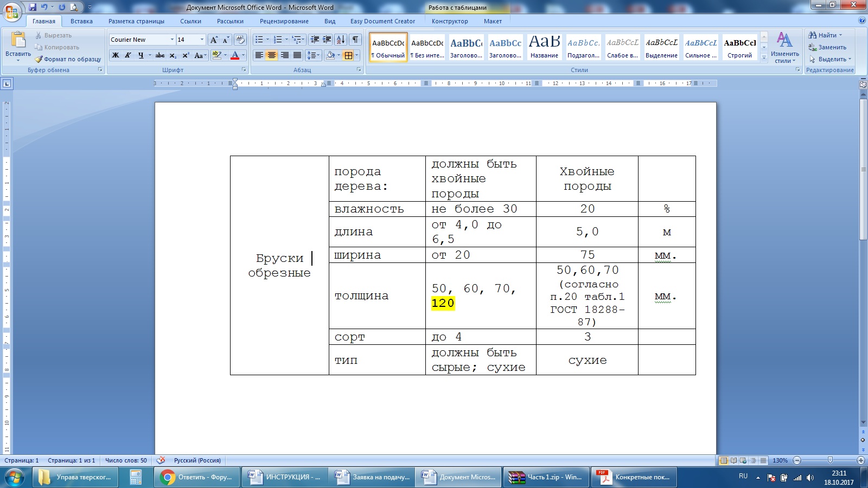The image size is (868, 488).
Task: Click the zoom slider handle
Action: [829, 460]
